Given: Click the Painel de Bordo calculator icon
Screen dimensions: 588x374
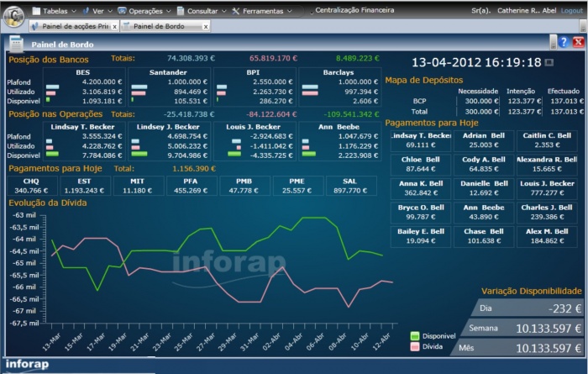Looking at the screenshot, I should tap(16, 45).
